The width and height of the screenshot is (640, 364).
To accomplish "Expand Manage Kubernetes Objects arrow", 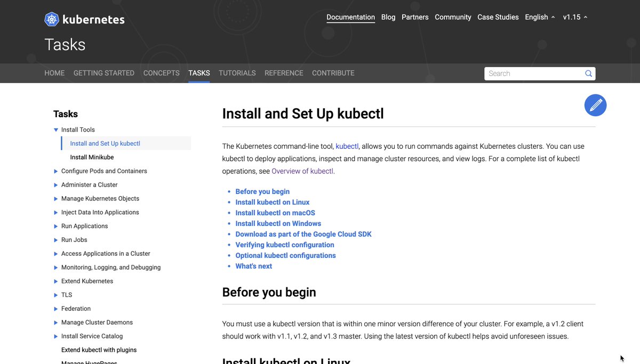I will (x=56, y=199).
